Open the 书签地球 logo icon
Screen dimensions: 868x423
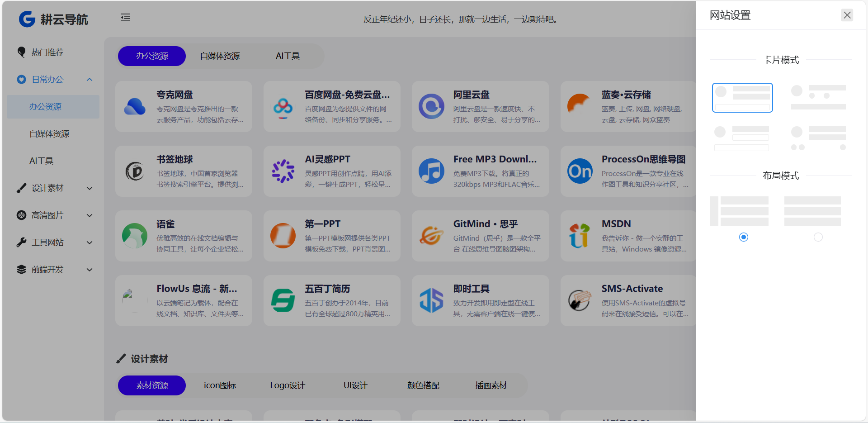coord(135,171)
